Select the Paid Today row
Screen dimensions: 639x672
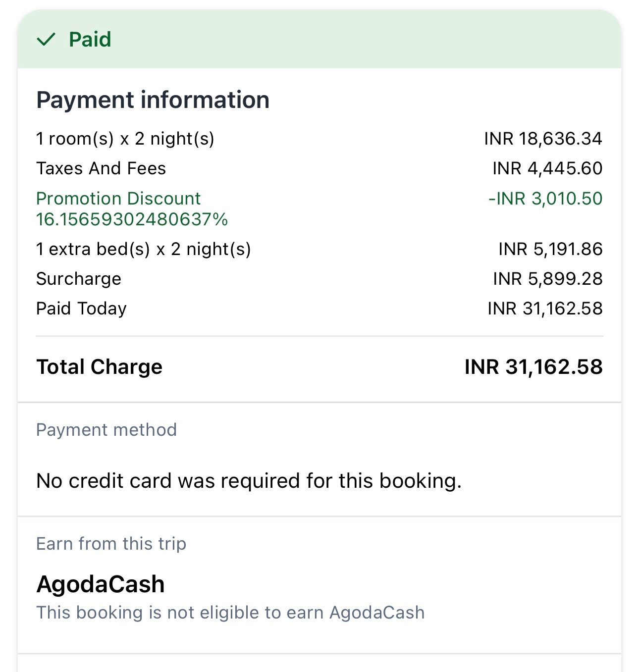[x=319, y=309]
